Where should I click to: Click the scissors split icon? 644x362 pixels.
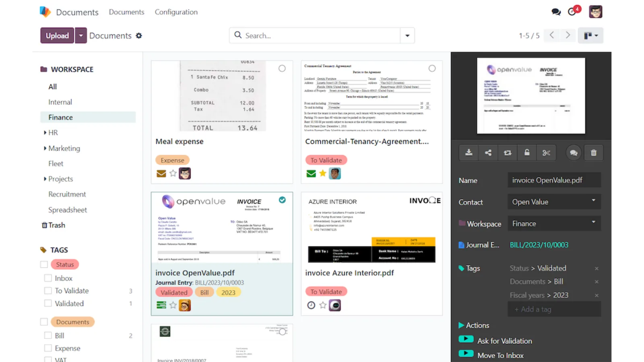546,153
